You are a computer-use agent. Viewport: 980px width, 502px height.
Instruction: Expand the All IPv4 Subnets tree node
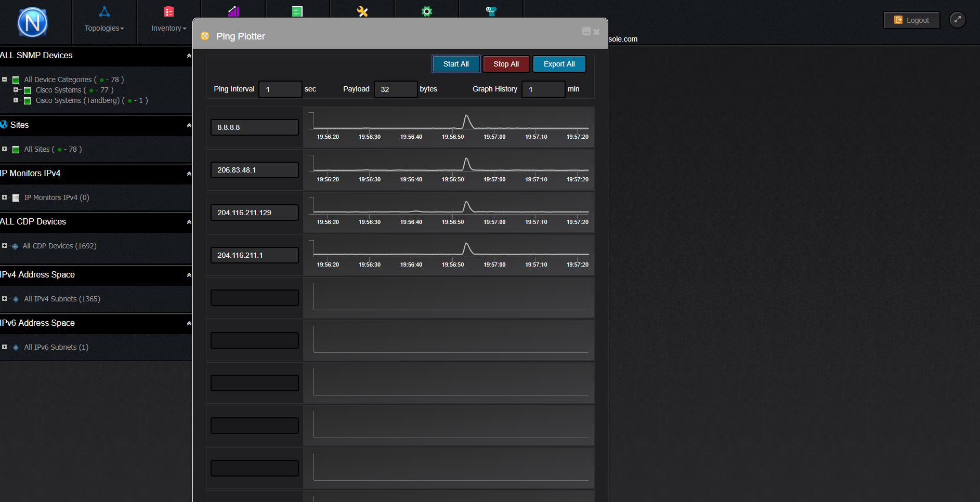(x=4, y=299)
